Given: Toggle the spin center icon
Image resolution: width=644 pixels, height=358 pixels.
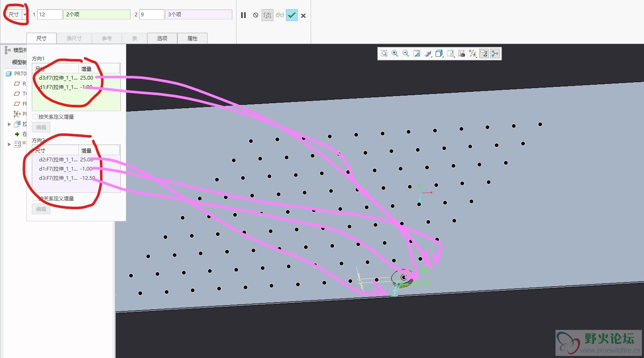Looking at the screenshot, I should (495, 53).
